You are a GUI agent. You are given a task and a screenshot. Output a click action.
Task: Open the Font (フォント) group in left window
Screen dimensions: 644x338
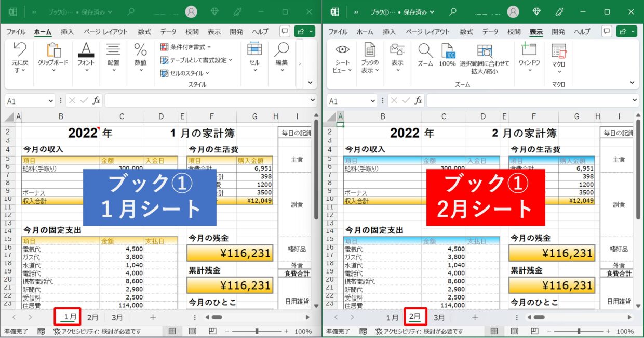coord(86,50)
